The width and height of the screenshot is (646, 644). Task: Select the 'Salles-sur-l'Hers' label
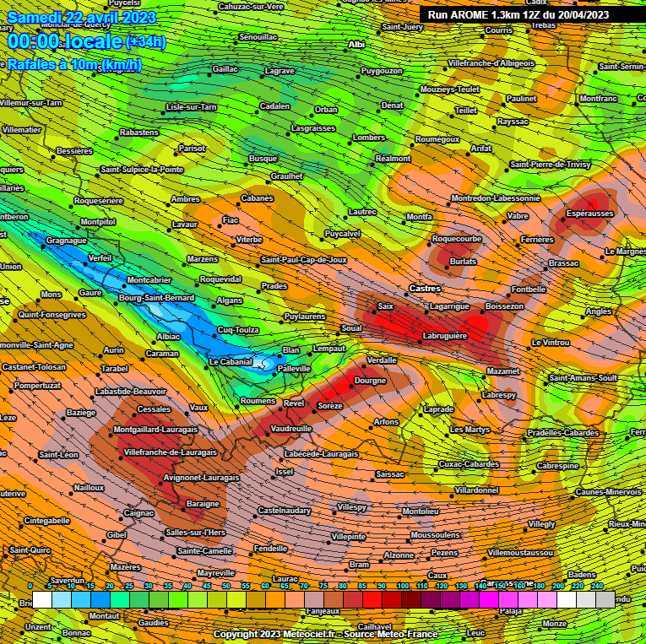point(195,533)
